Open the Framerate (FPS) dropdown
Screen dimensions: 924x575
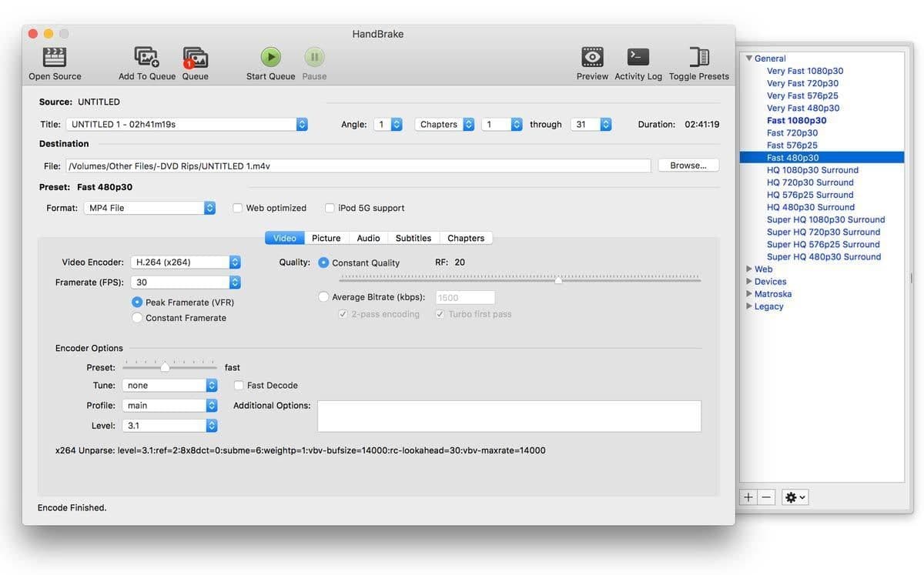[186, 282]
